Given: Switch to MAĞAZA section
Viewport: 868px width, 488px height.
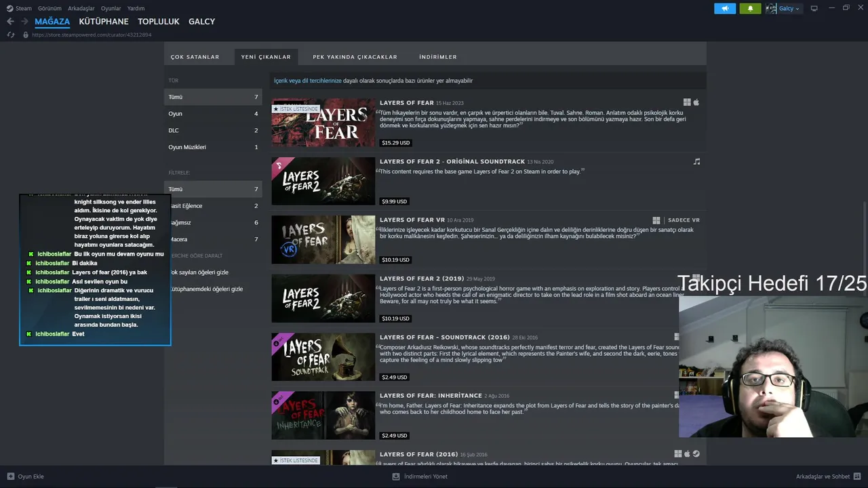Looking at the screenshot, I should (52, 22).
